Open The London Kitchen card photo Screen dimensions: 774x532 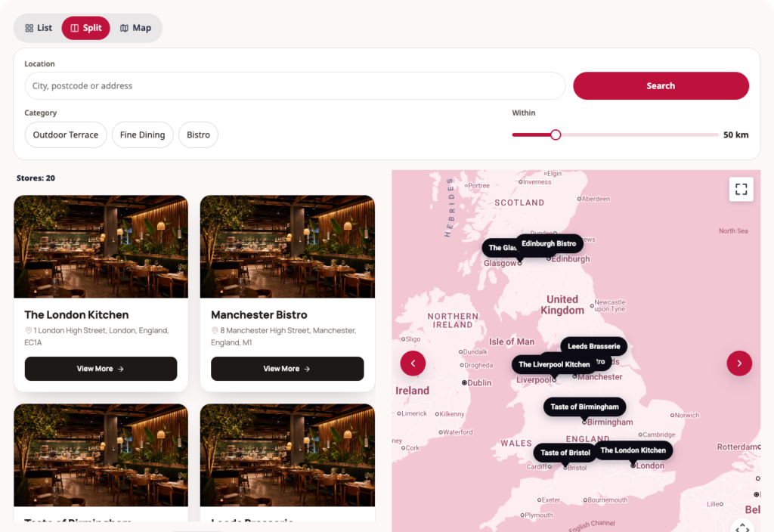click(x=101, y=247)
